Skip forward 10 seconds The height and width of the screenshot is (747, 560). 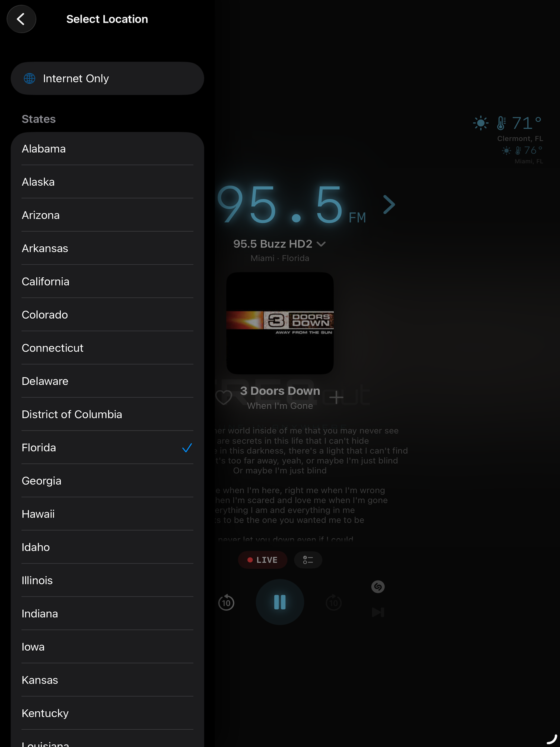point(333,603)
